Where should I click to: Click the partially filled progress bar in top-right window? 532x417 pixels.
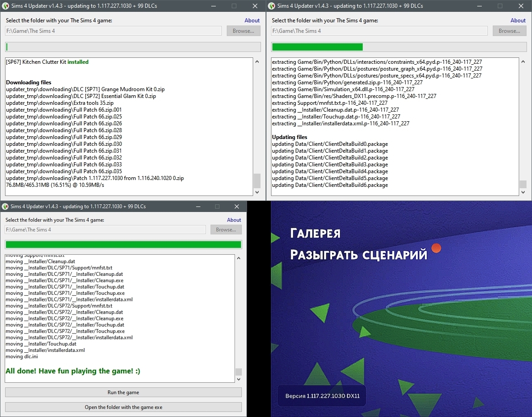point(399,47)
